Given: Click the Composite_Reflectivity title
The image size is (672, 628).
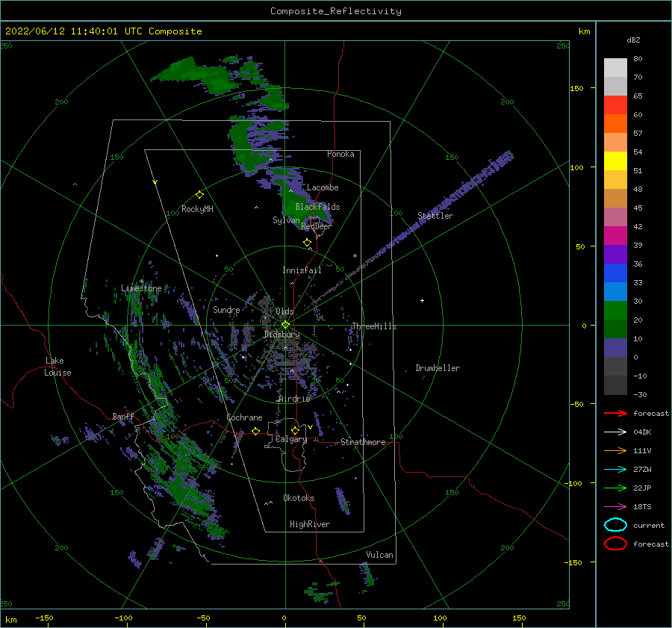Looking at the screenshot, I should 336,11.
